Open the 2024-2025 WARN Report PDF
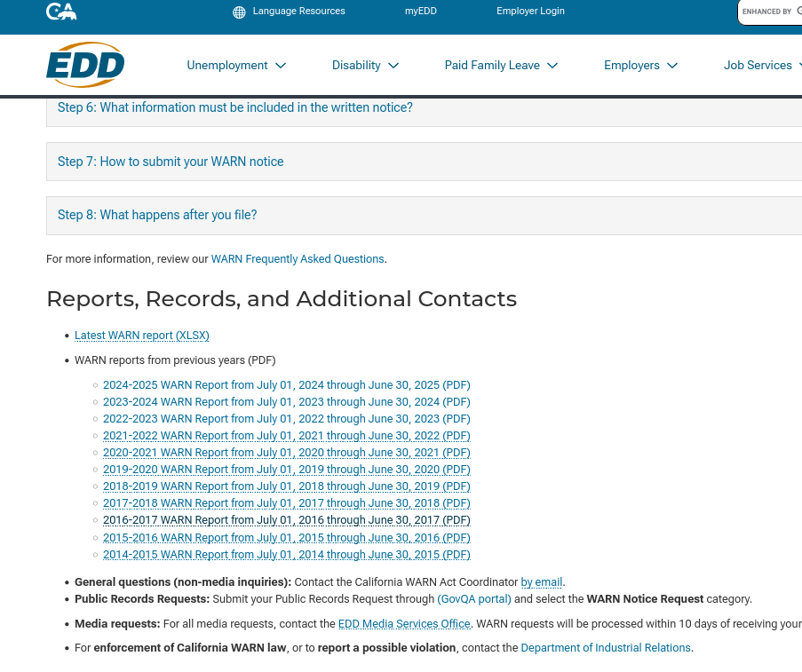Screen dimensions: 802x672 (286, 385)
